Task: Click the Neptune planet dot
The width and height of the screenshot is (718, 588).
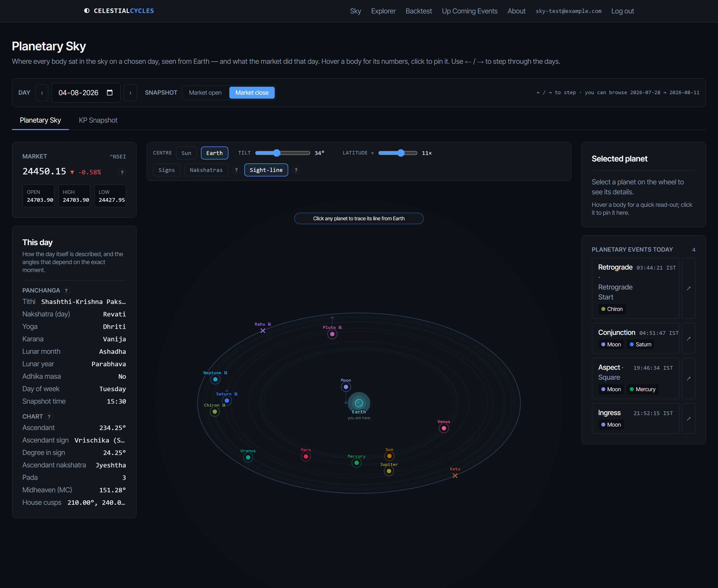Action: (215, 379)
